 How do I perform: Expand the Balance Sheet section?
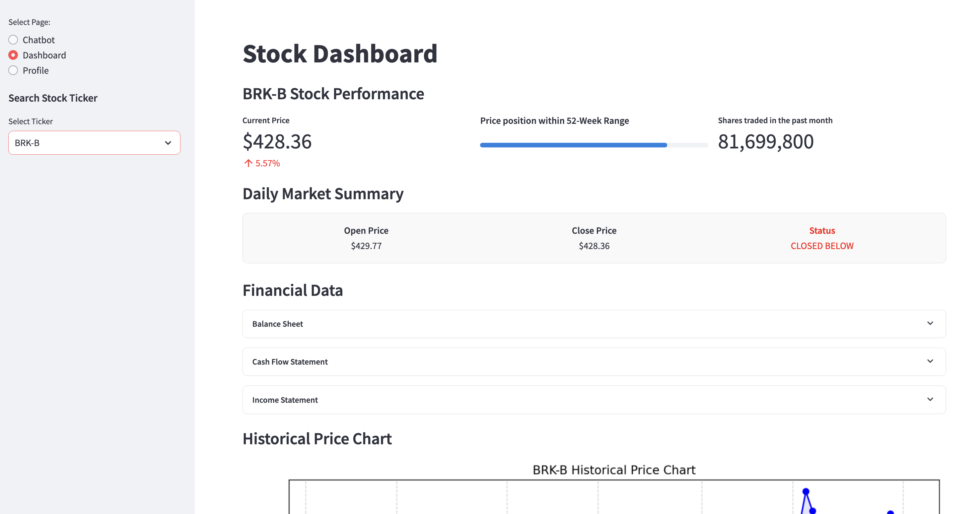click(594, 324)
